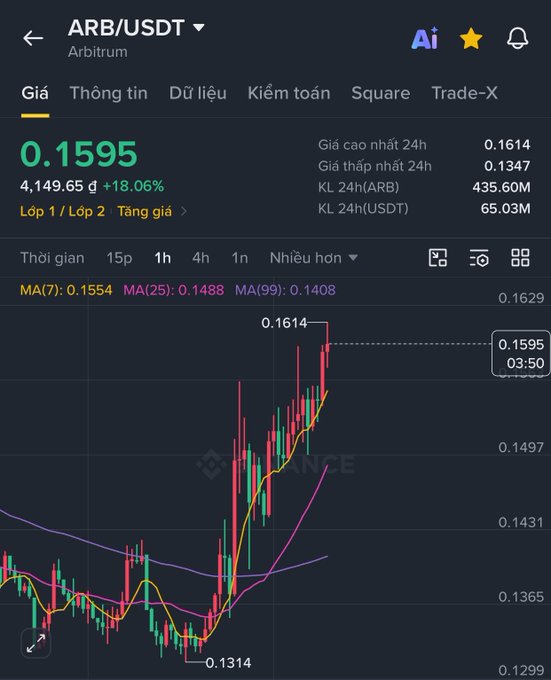
Task: Expand chart to fullscreen icon
Action: 36,643
